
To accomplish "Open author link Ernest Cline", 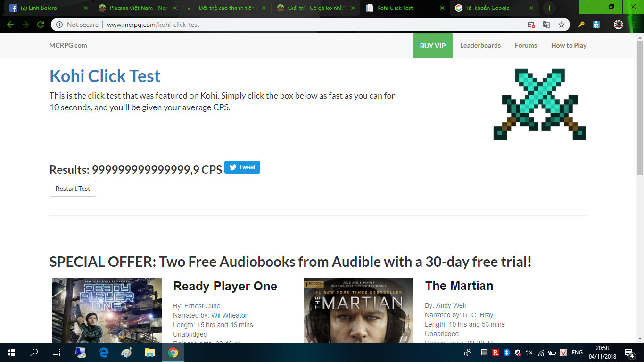I will click(202, 306).
